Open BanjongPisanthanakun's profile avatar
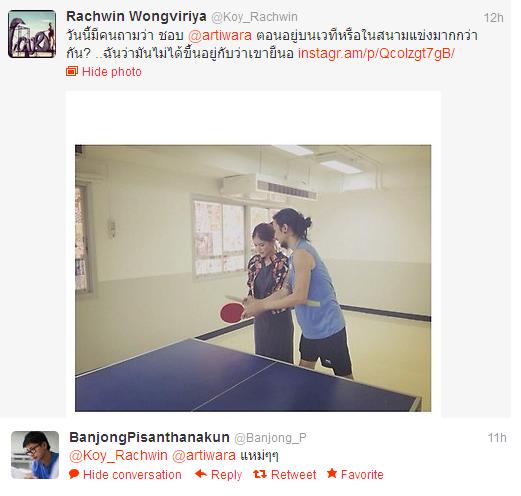 pos(35,455)
